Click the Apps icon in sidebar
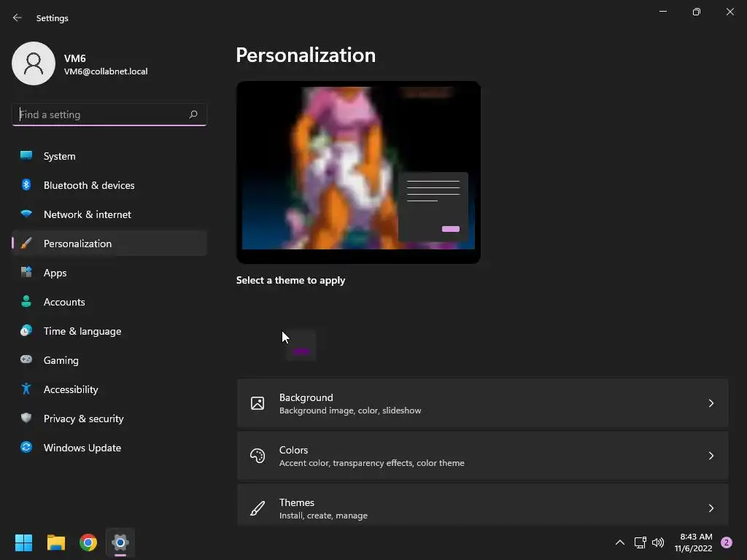The height and width of the screenshot is (560, 747). click(26, 273)
